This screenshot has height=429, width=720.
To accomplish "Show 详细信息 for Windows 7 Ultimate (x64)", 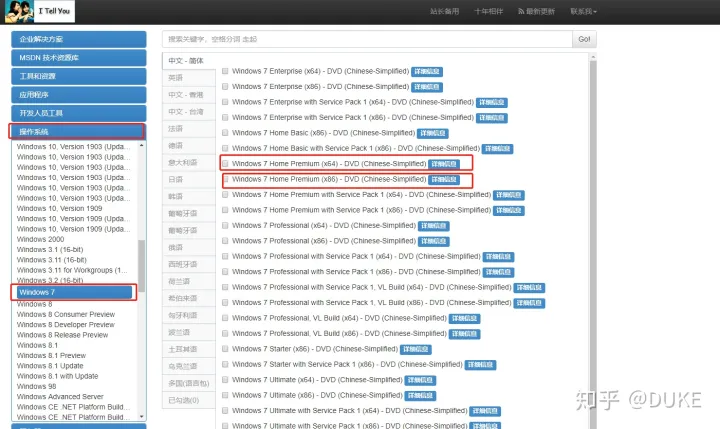I will [x=420, y=380].
